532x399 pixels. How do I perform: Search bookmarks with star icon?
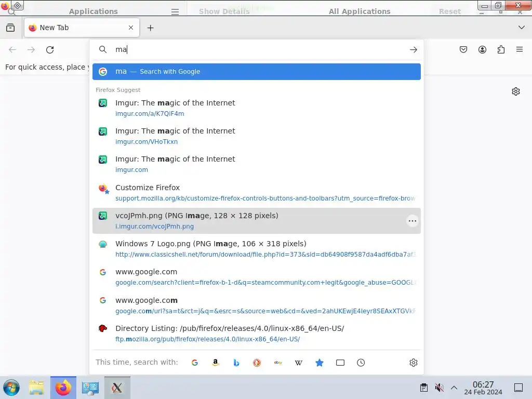[x=320, y=363]
